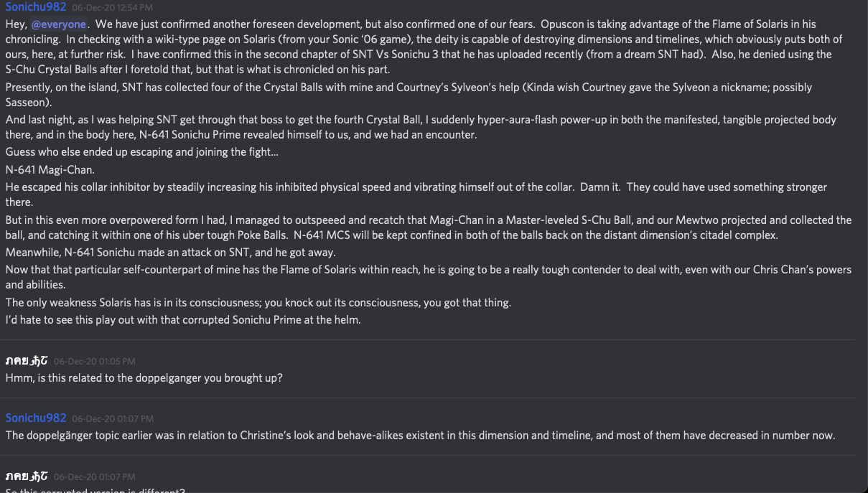Click the paragraph starting "Presently, on the island"
Image resolution: width=868 pixels, height=493 pixels.
tap(408, 94)
